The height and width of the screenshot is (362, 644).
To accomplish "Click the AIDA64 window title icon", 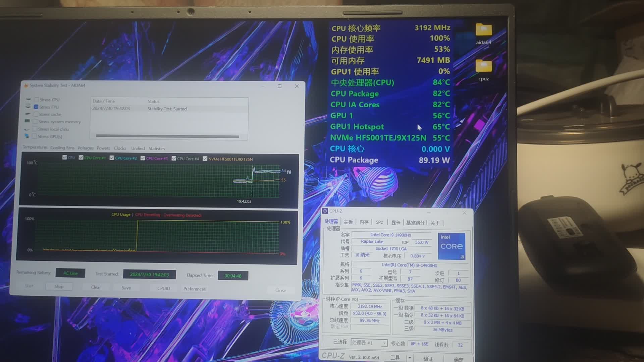I will (26, 85).
